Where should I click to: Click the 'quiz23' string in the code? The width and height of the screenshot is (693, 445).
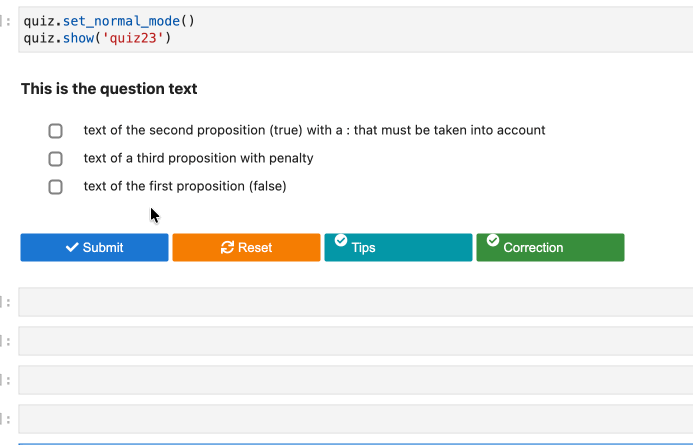(x=133, y=38)
